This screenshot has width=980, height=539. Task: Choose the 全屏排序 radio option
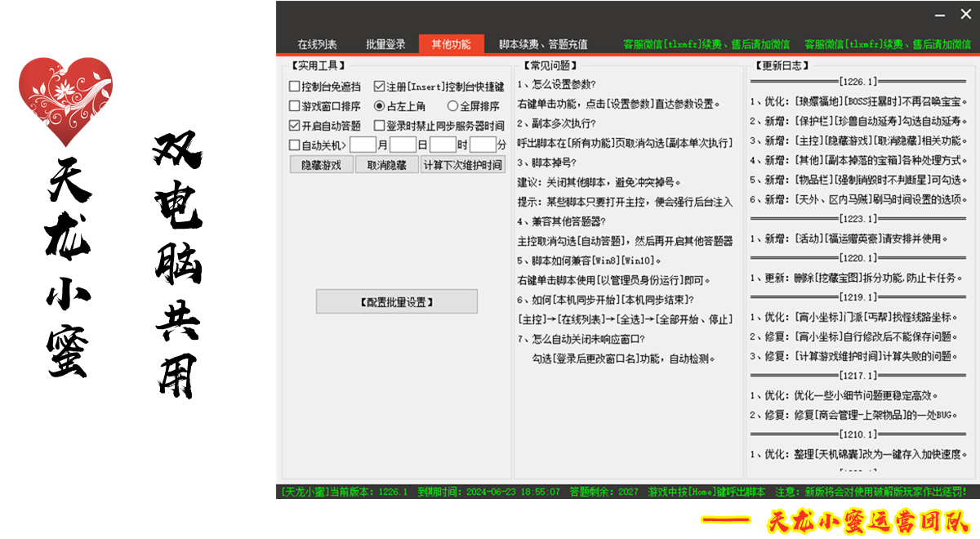point(453,106)
